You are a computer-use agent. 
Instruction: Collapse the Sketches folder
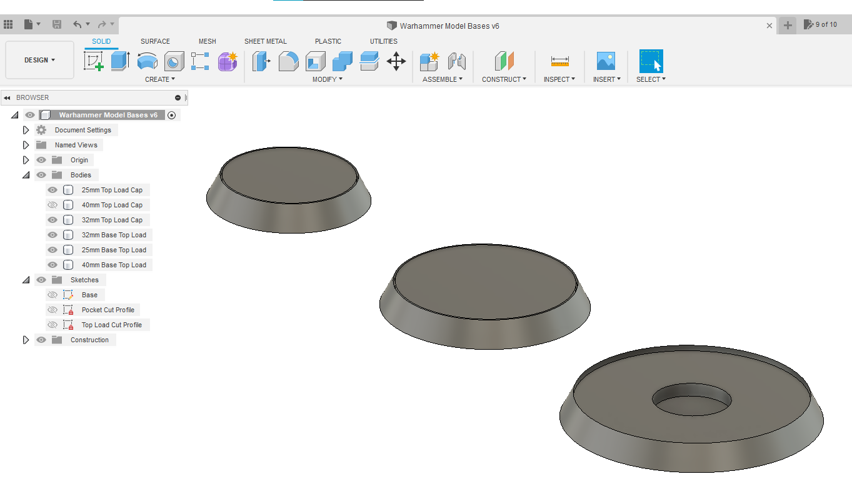26,280
